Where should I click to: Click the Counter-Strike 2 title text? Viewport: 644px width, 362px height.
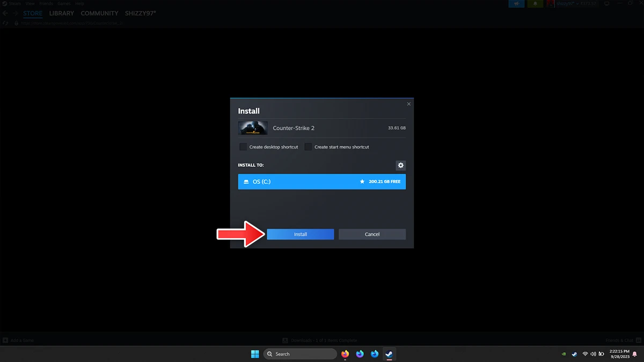click(x=294, y=128)
